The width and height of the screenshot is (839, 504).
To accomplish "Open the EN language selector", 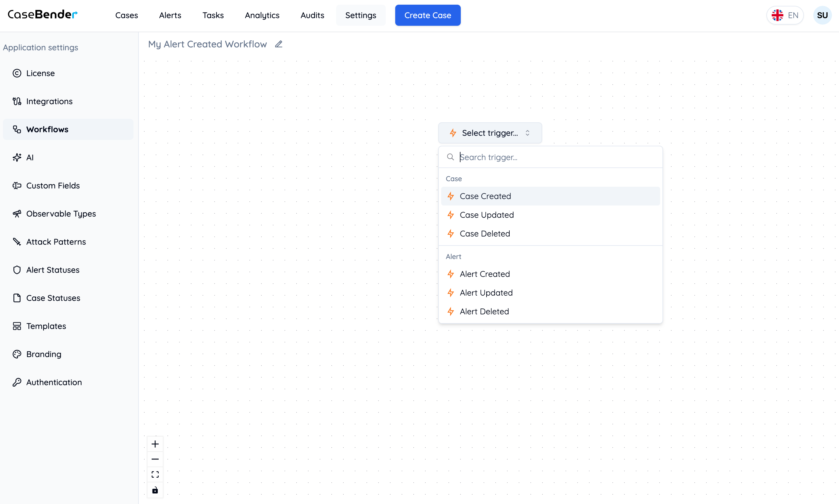I will [785, 15].
